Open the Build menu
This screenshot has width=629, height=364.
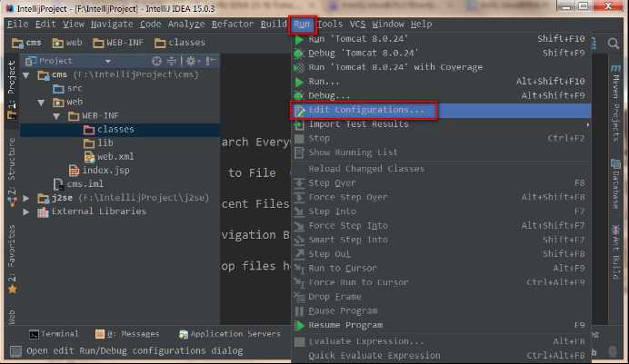[274, 24]
